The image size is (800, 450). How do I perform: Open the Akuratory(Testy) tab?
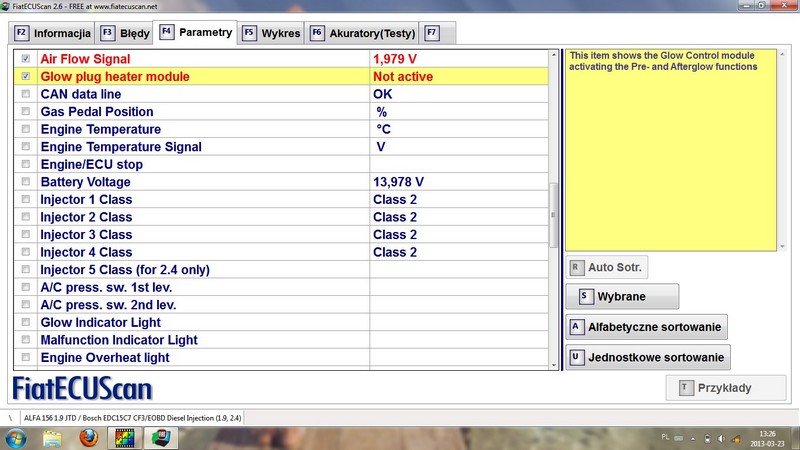click(362, 33)
